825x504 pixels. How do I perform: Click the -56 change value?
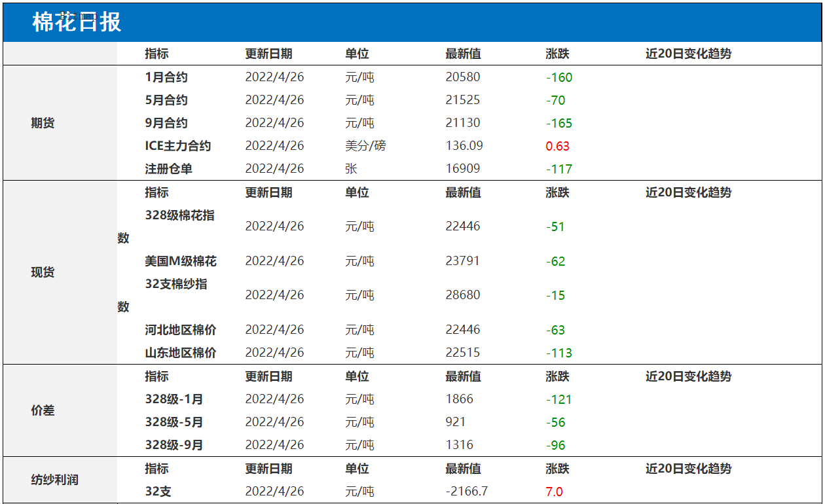click(556, 422)
